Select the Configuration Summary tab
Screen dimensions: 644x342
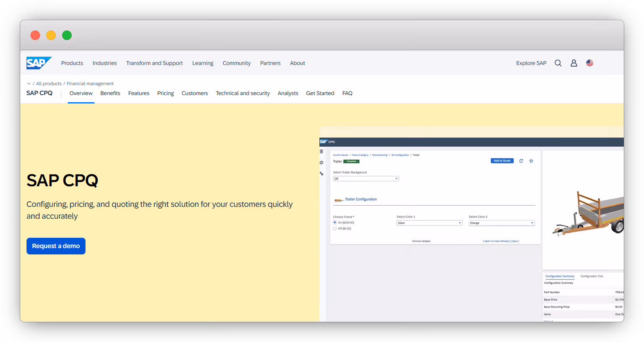pos(560,276)
